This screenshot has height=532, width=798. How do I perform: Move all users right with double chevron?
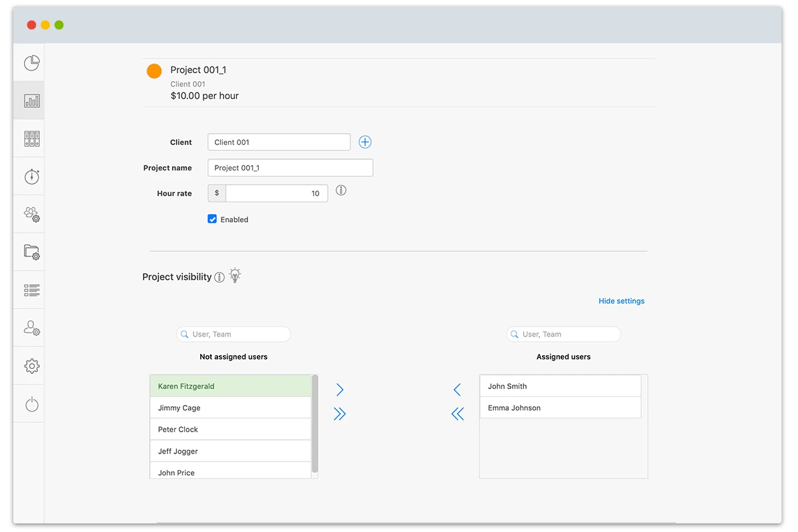[x=340, y=414]
